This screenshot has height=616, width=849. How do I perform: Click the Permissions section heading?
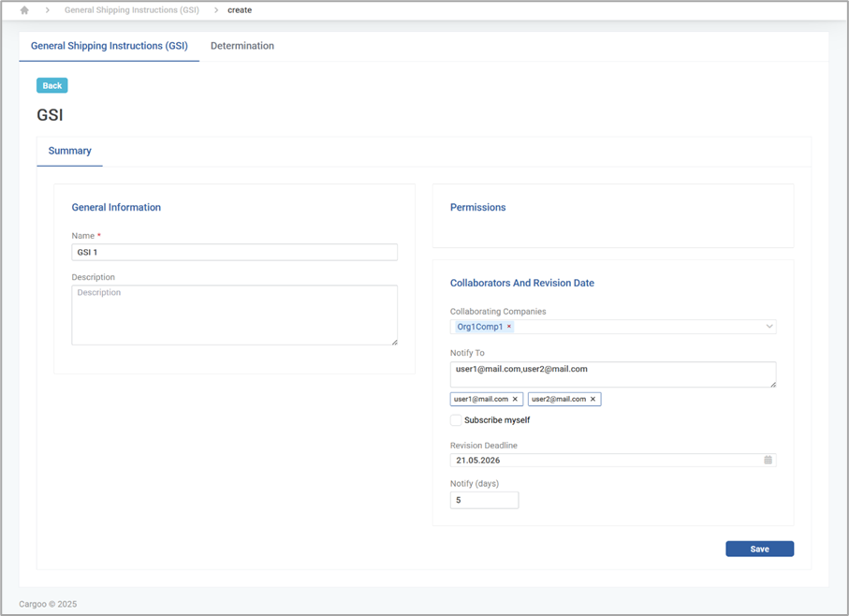point(477,207)
